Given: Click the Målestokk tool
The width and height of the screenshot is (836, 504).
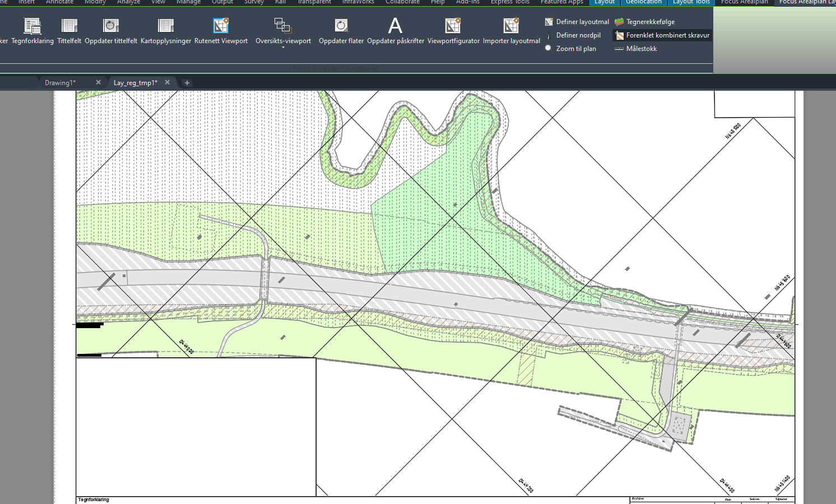Looking at the screenshot, I should coord(636,49).
